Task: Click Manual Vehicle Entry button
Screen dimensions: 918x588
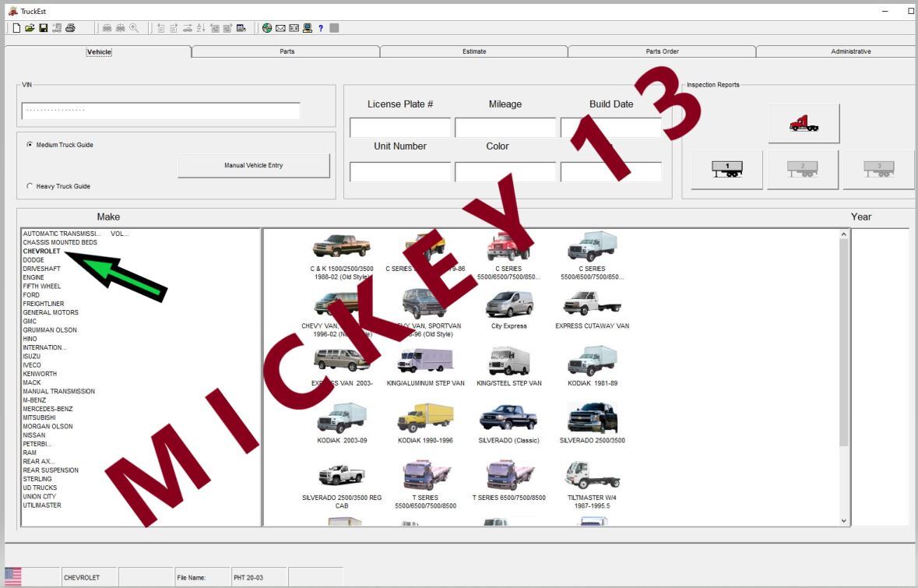Action: (x=254, y=166)
